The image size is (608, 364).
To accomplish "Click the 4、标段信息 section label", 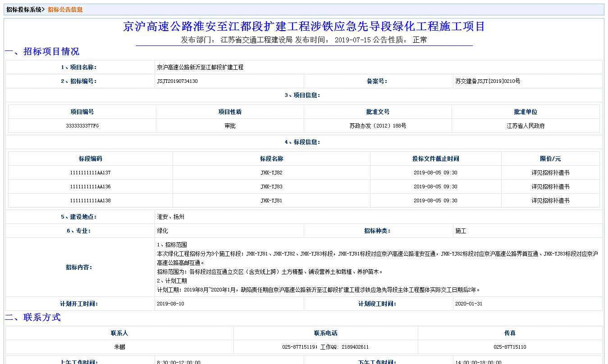I will [x=302, y=142].
